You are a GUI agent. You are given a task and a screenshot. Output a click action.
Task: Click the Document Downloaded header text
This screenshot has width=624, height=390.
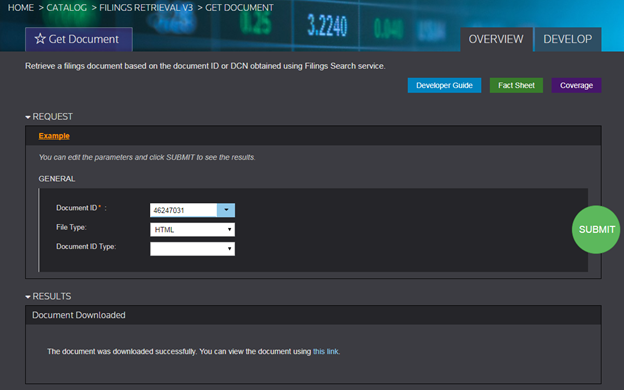point(79,315)
